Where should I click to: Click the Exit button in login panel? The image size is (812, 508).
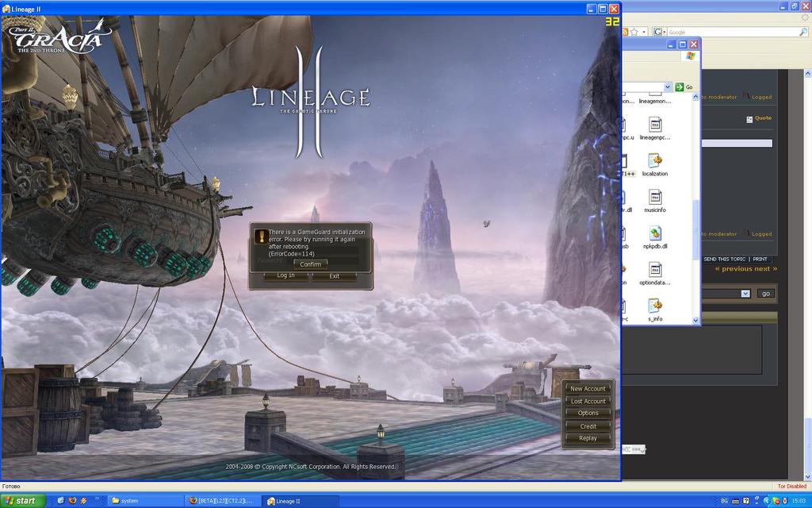[334, 276]
